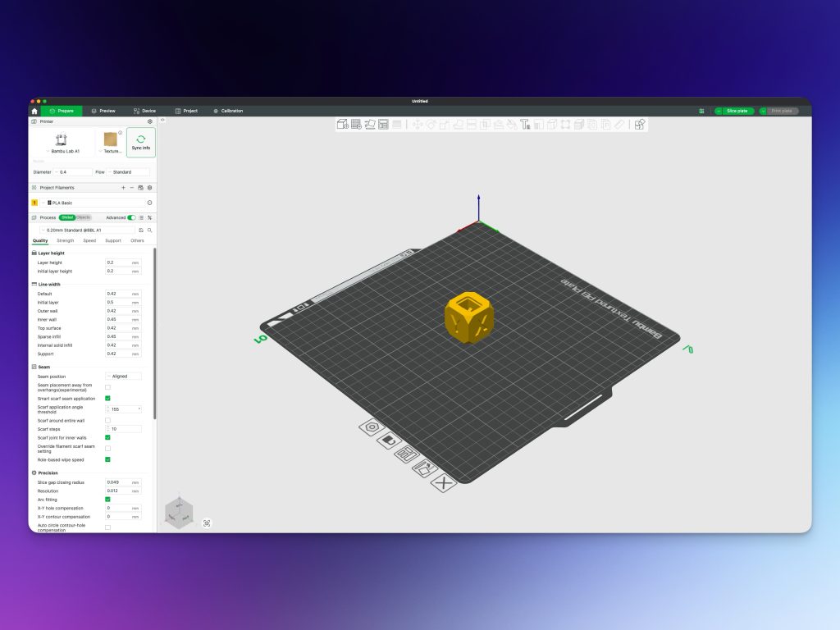840x630 pixels.
Task: Switch to the Strength settings tab
Action: point(65,240)
